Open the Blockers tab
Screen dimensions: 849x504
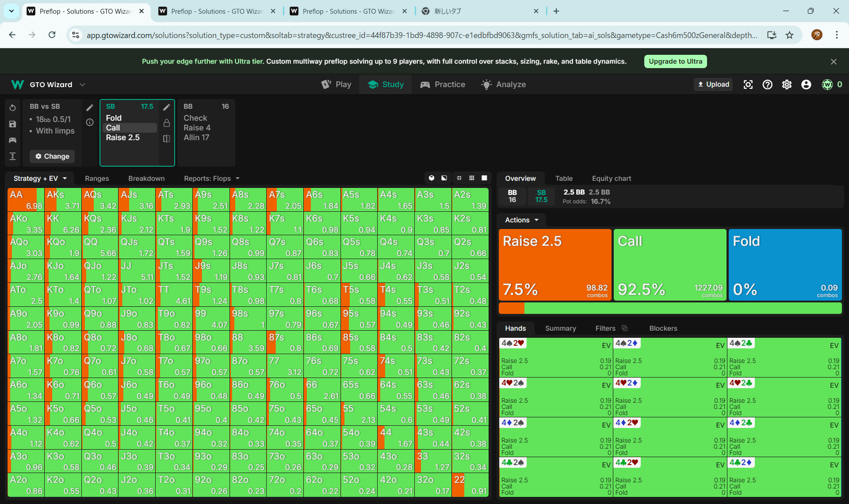(663, 328)
